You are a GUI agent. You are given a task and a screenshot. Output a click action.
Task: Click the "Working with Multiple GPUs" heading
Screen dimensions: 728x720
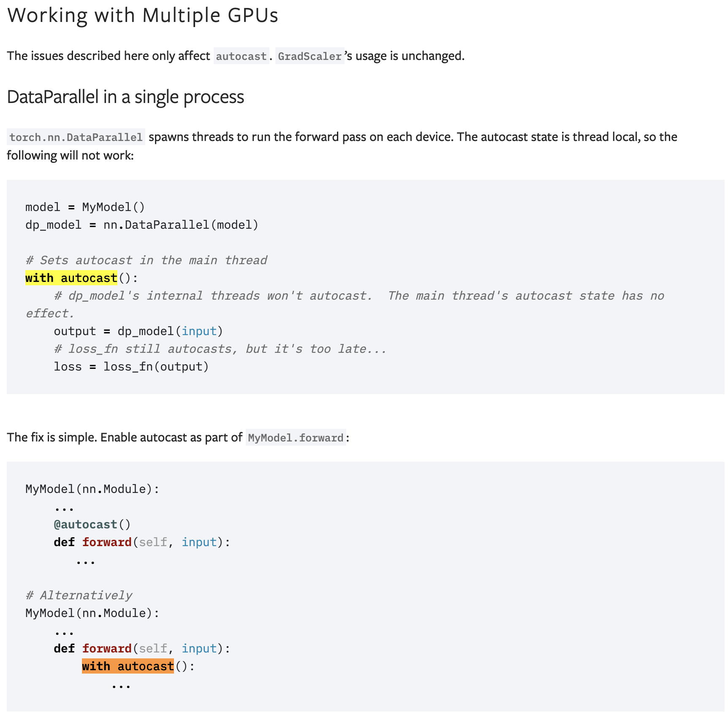[x=143, y=16]
